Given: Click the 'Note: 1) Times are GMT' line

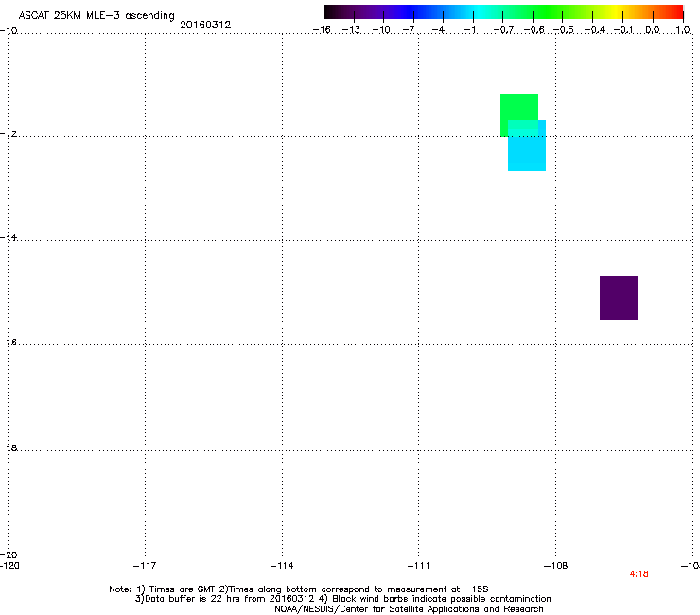Looking at the screenshot, I should point(299,589).
